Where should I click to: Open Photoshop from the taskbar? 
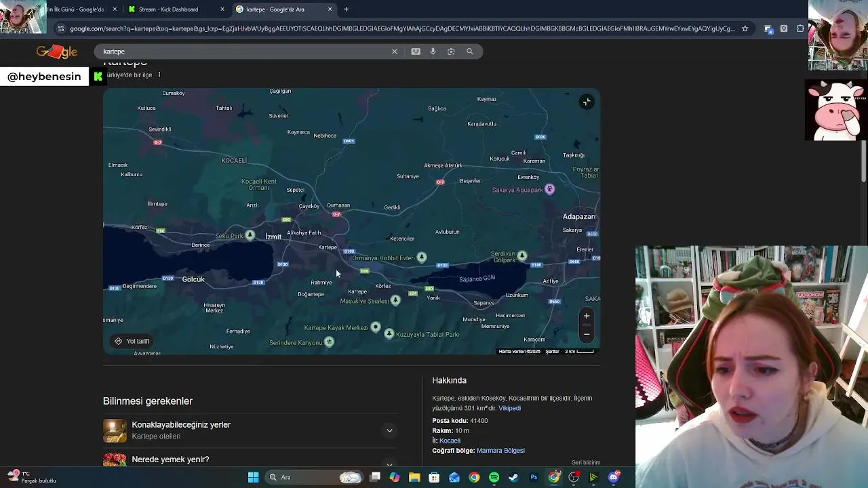(534, 477)
